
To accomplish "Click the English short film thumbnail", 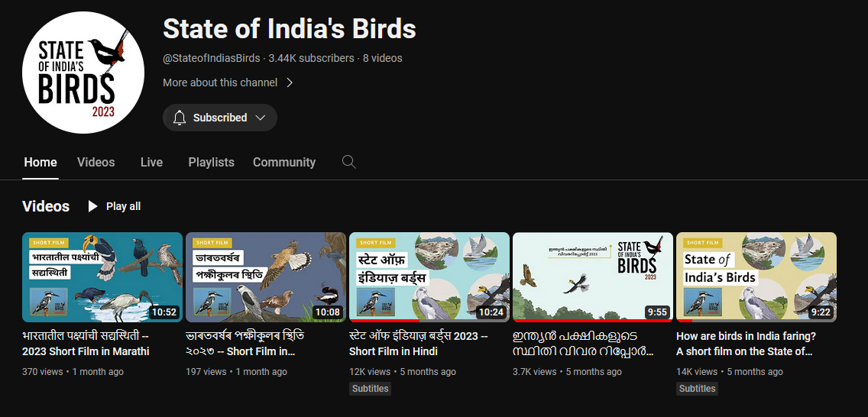I will click(x=756, y=276).
